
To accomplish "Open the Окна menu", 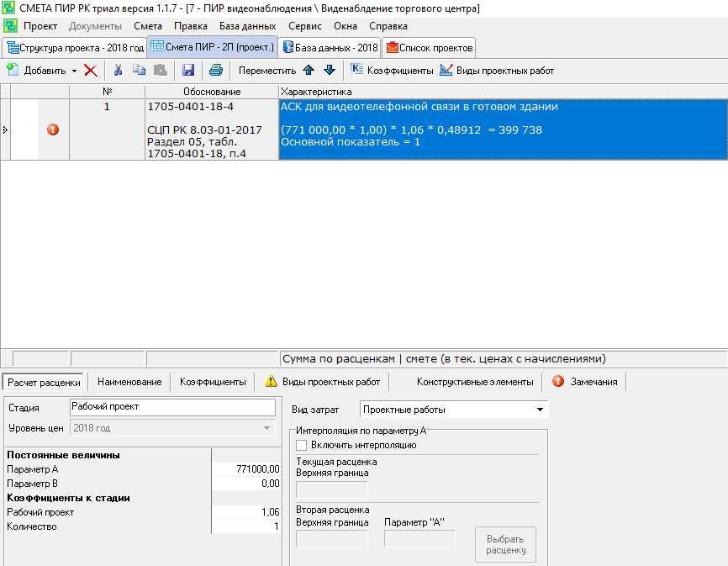I will click(x=346, y=26).
